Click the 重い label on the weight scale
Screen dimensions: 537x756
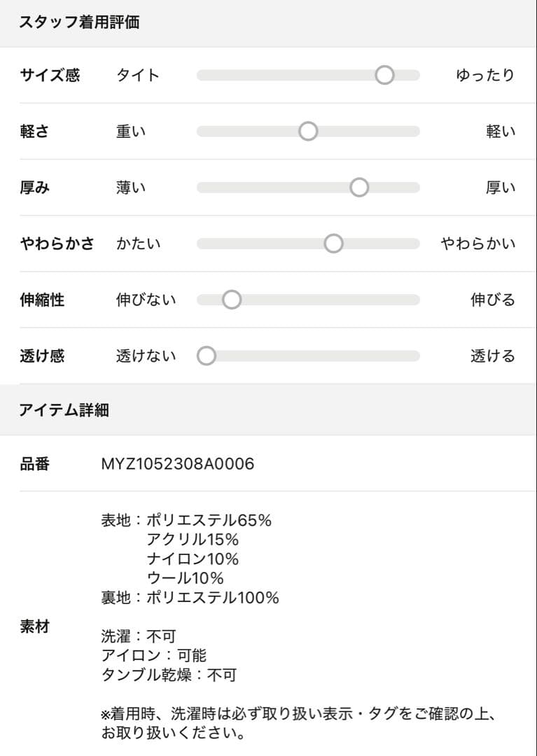(x=131, y=132)
